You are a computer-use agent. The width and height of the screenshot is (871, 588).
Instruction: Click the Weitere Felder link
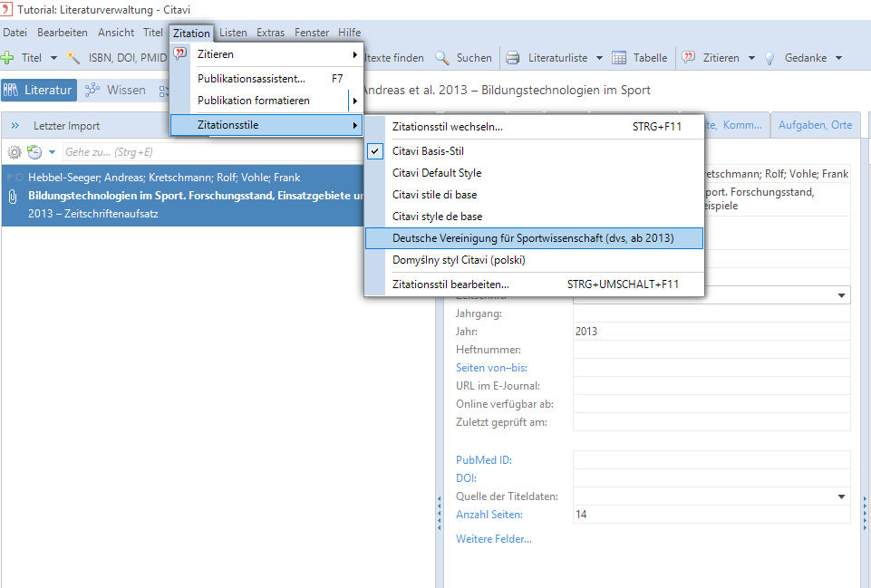point(494,539)
